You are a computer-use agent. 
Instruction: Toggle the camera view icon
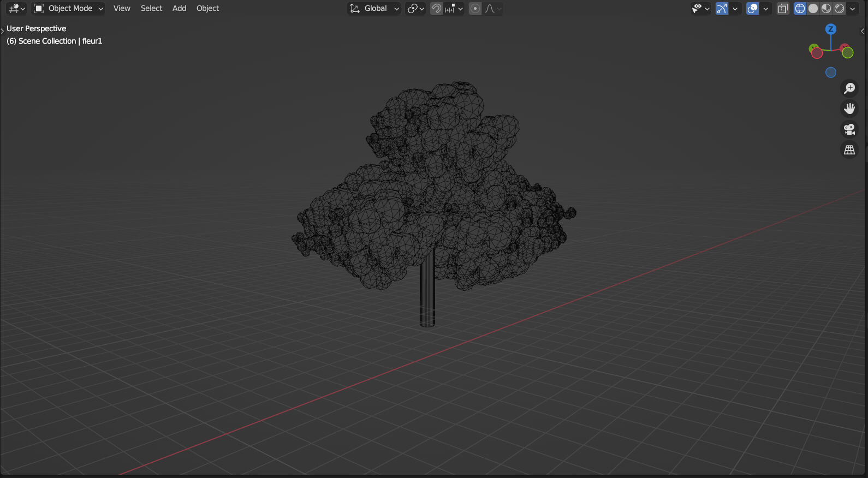pos(849,129)
